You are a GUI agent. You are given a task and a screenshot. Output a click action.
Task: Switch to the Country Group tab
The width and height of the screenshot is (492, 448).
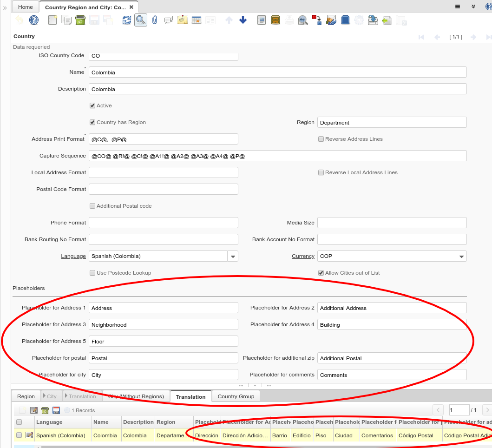[236, 396]
